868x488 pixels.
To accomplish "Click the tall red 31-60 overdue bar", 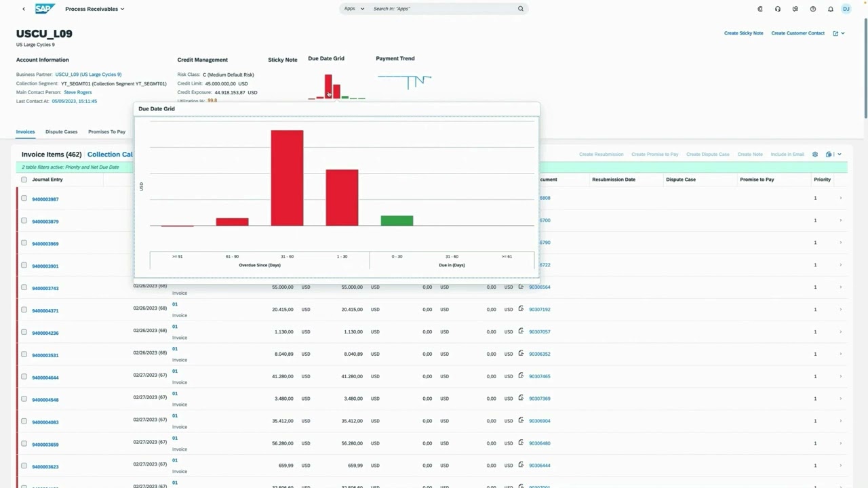I will click(x=288, y=178).
